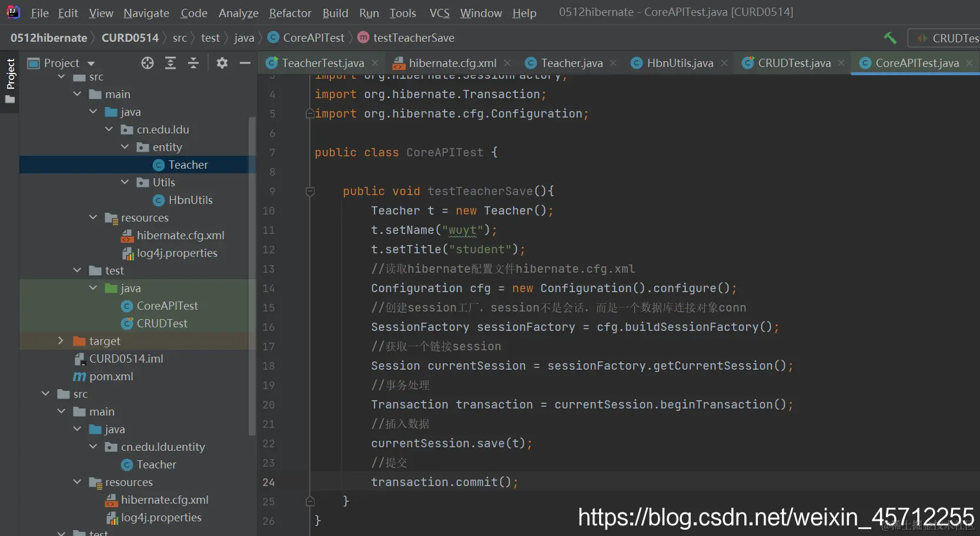The width and height of the screenshot is (980, 536).
Task: Switch to the hibernate.cfg.xml editor tab
Action: point(453,63)
